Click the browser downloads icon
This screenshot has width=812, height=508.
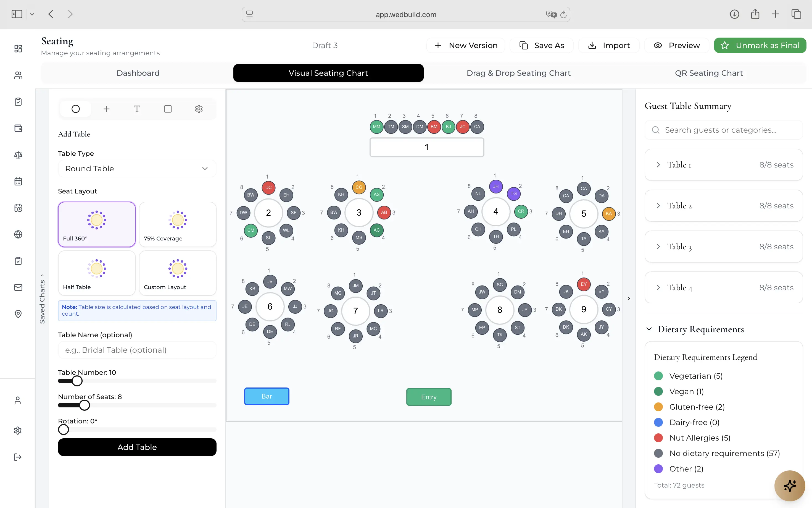coord(734,14)
